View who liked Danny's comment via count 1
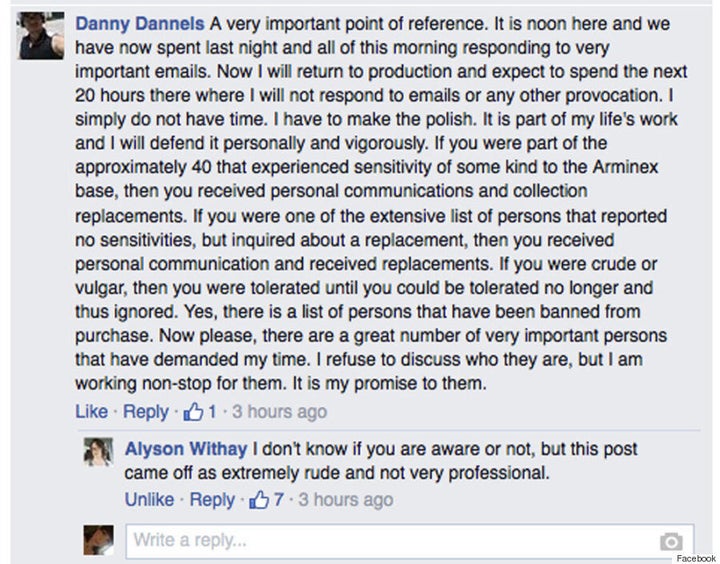 (212, 412)
